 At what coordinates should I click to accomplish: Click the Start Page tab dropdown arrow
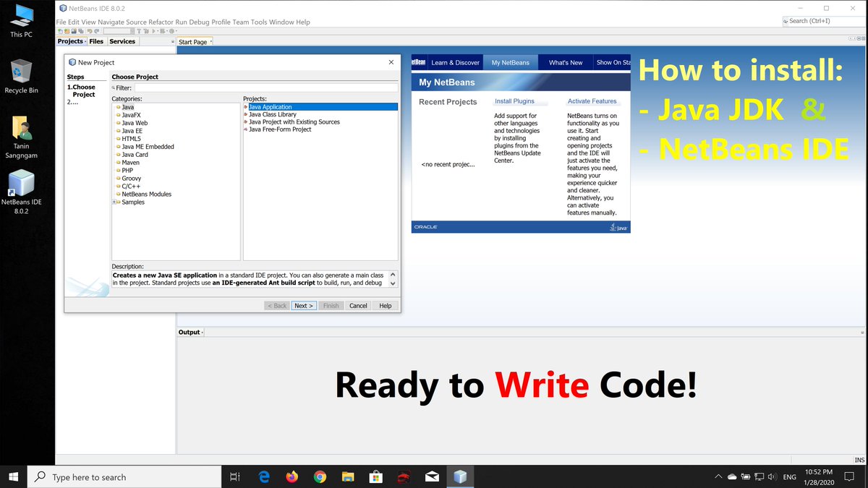pyautogui.click(x=210, y=42)
